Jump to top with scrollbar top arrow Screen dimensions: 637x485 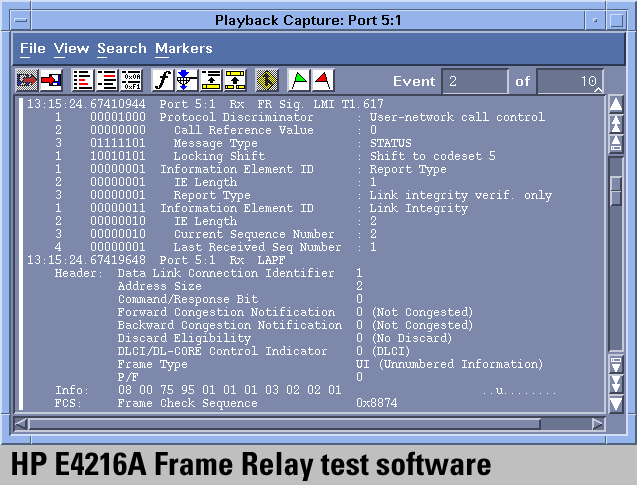[616, 102]
